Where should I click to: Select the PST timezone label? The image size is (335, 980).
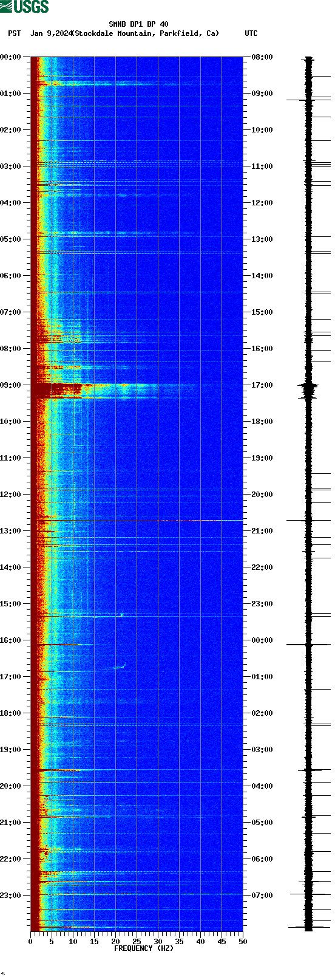click(x=15, y=33)
